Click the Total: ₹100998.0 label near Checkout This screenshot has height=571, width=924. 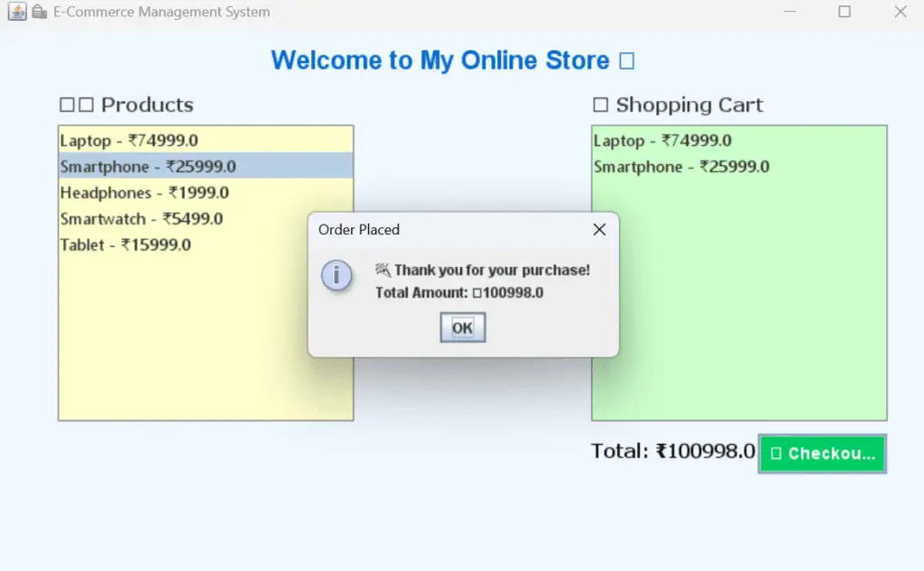coord(671,449)
